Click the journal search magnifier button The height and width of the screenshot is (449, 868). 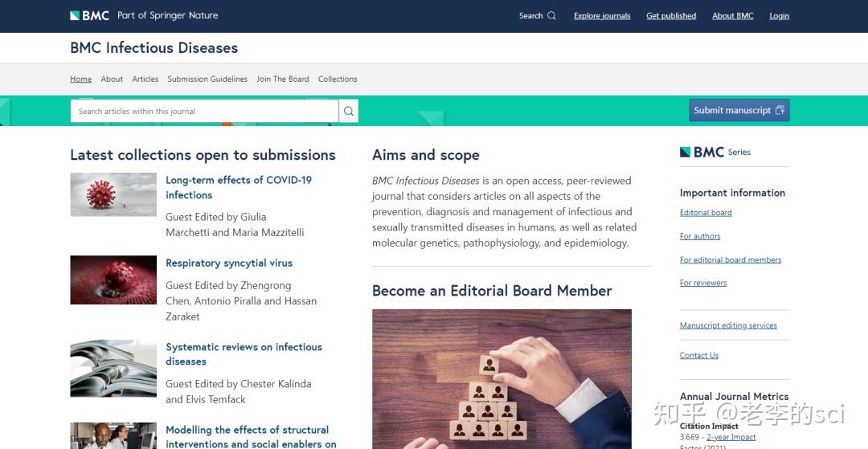tap(349, 111)
